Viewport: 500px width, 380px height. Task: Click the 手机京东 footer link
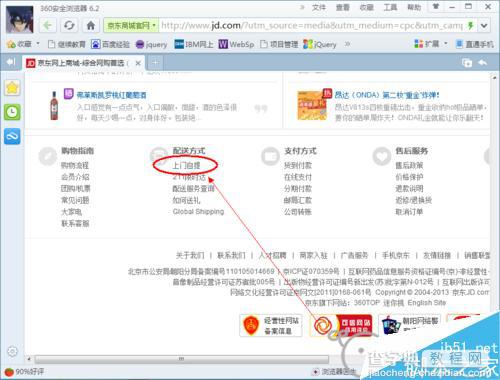pos(396,255)
